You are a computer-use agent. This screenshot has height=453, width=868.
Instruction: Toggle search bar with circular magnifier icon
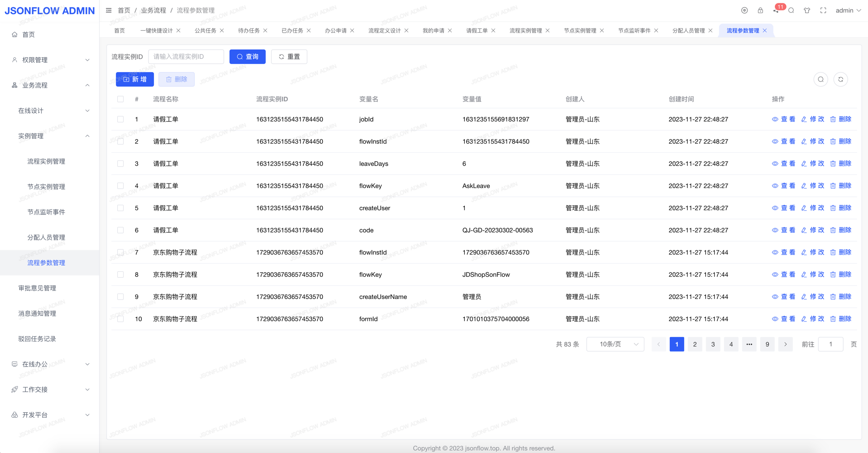[x=820, y=79]
